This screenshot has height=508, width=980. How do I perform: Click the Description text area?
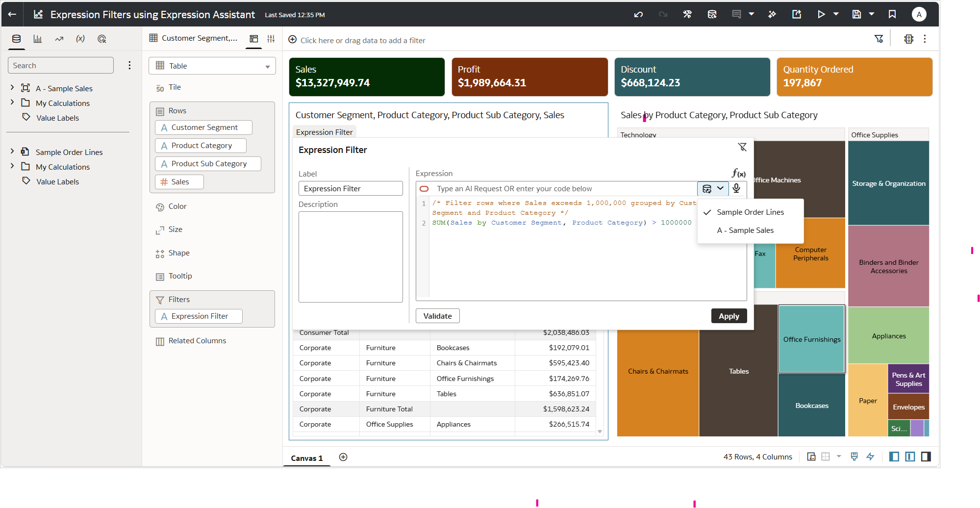tap(351, 257)
